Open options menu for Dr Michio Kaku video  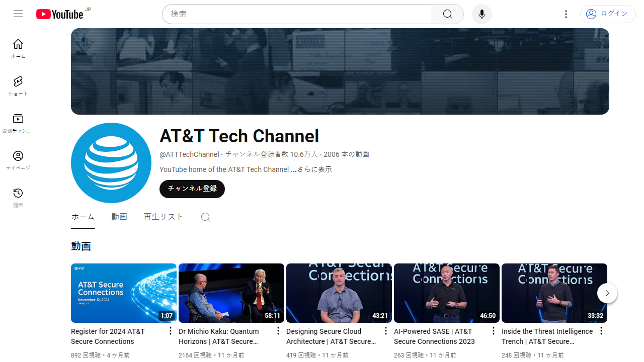click(x=278, y=331)
